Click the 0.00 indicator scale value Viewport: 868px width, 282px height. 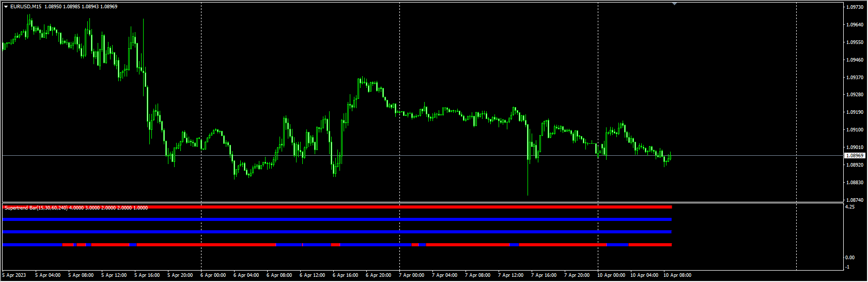(x=850, y=258)
